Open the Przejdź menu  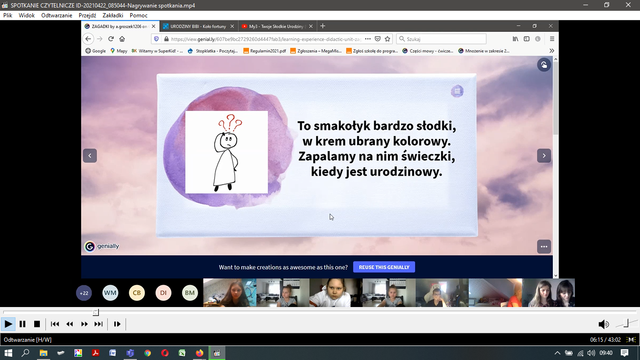click(87, 15)
